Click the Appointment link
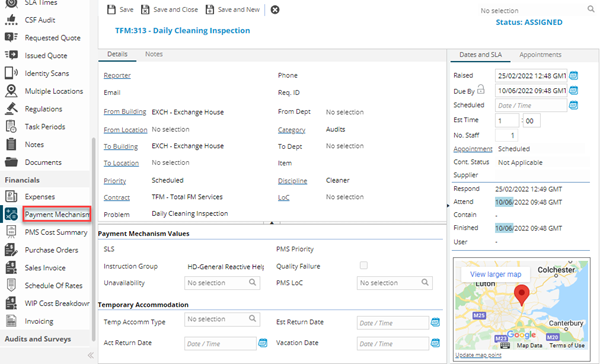This screenshot has height=364, width=600. [x=473, y=149]
